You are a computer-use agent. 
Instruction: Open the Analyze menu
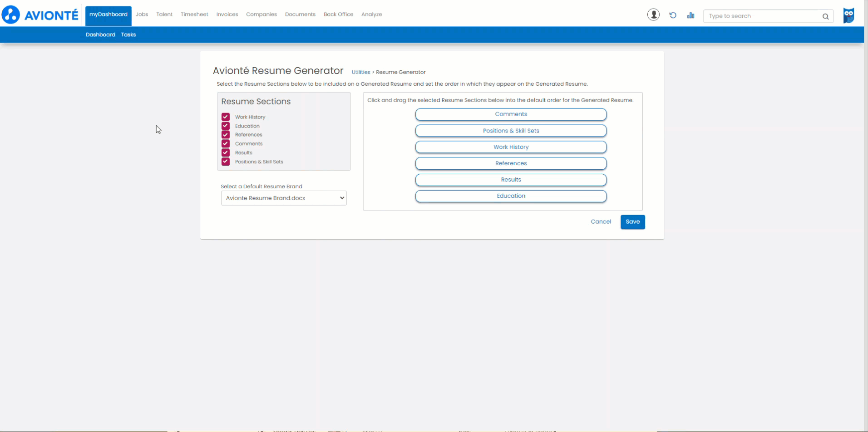tap(371, 15)
